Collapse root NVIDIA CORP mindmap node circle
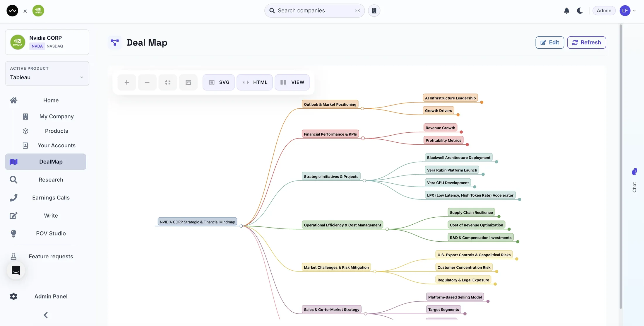The width and height of the screenshot is (644, 326). tap(241, 226)
